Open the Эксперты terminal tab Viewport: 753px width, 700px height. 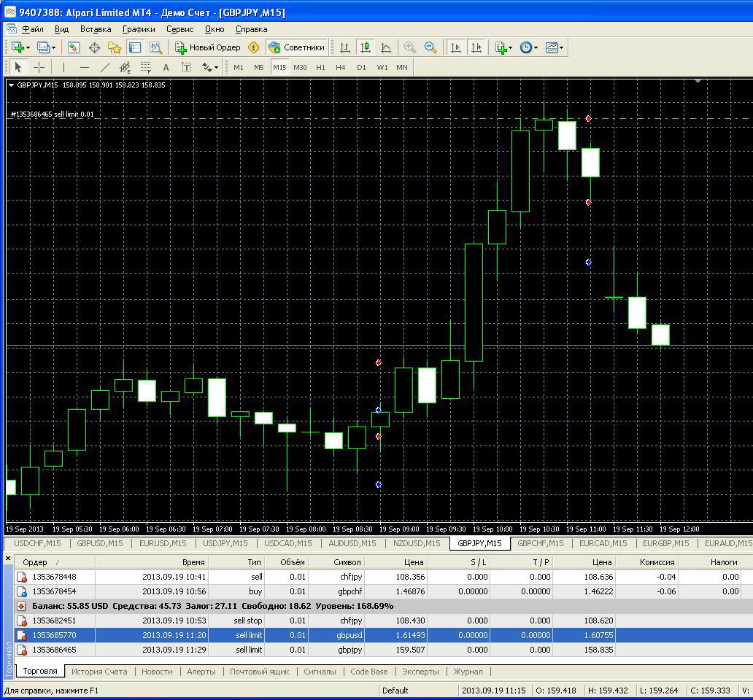pos(420,672)
